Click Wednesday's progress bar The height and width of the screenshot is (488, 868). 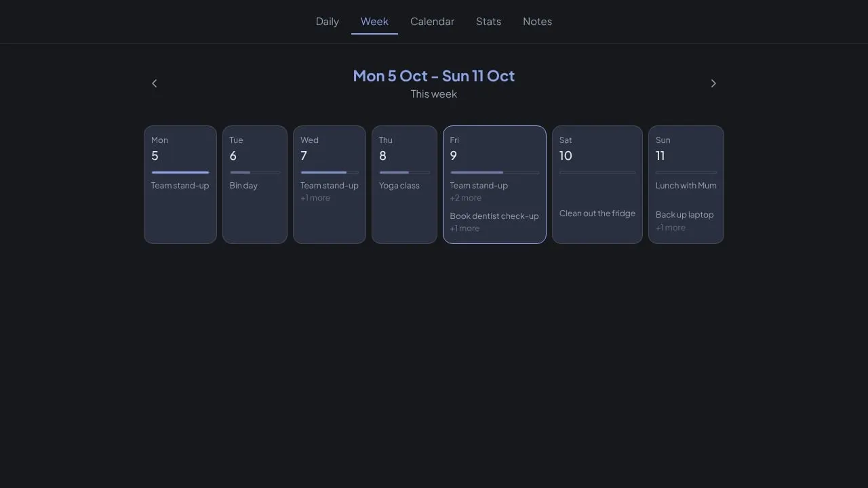(x=330, y=172)
